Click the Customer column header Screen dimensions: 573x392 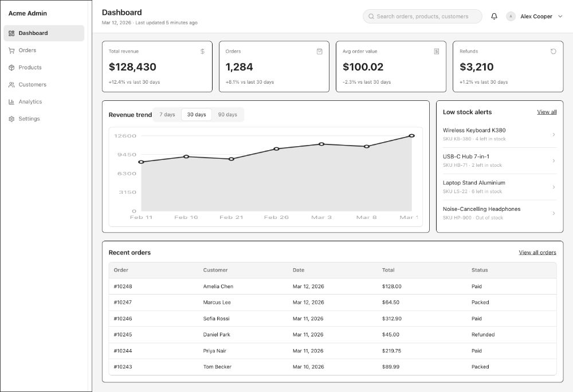(215, 270)
